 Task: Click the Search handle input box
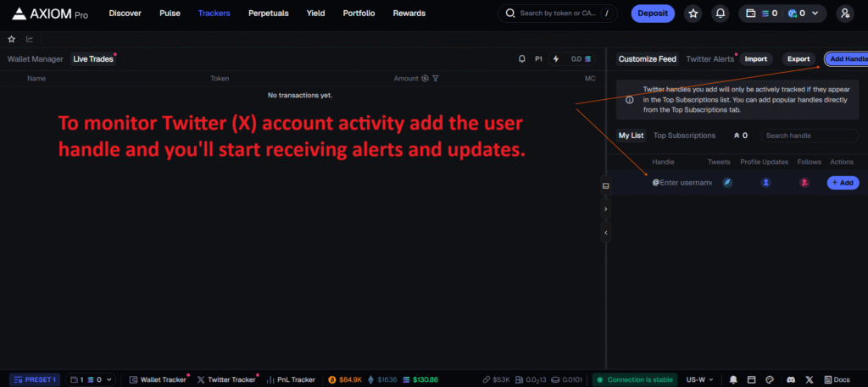point(808,135)
